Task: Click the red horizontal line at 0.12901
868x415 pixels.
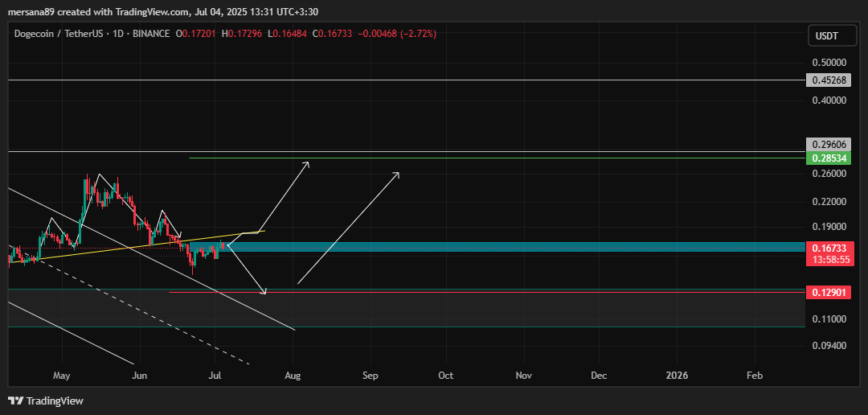Action: 487,292
